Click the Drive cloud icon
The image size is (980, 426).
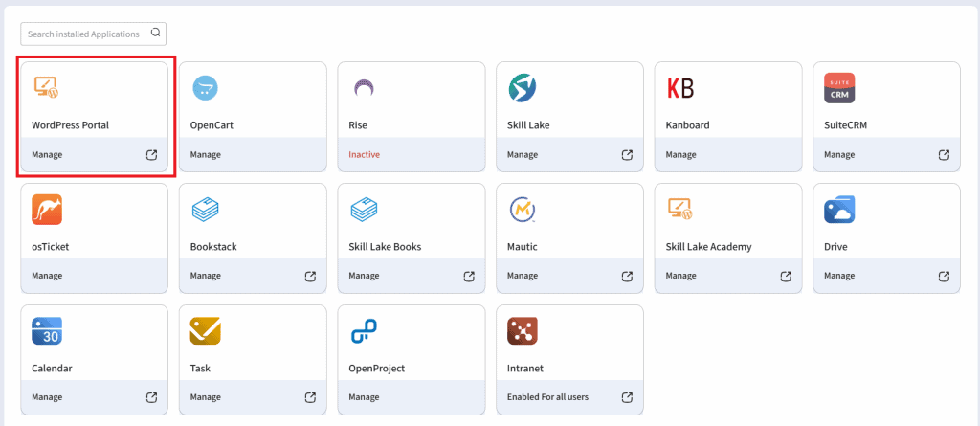point(838,210)
